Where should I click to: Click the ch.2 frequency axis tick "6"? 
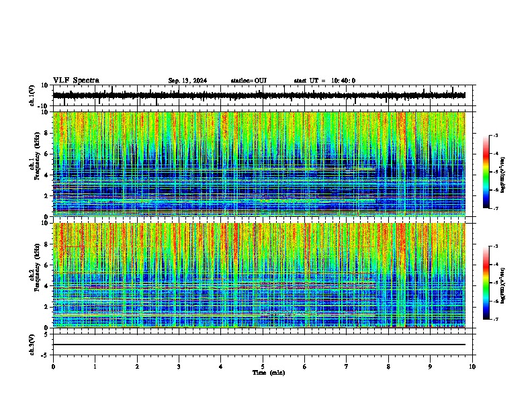click(46, 265)
